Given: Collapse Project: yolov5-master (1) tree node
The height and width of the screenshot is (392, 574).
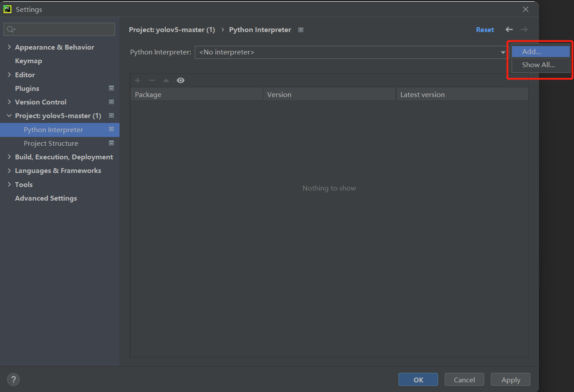Looking at the screenshot, I should 9,115.
